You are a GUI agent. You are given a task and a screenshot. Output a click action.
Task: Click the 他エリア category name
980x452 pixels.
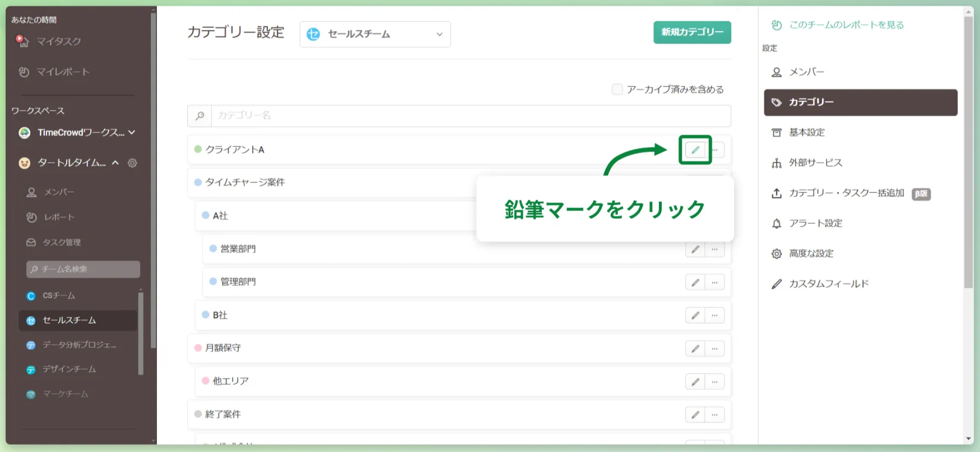pos(230,381)
